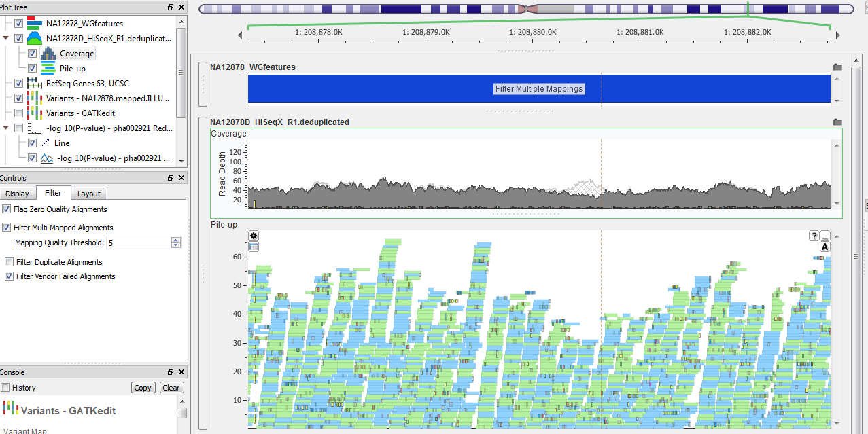Viewport: 868px width, 434px height.
Task: Switch to the Display tab in Controls
Action: click(18, 193)
